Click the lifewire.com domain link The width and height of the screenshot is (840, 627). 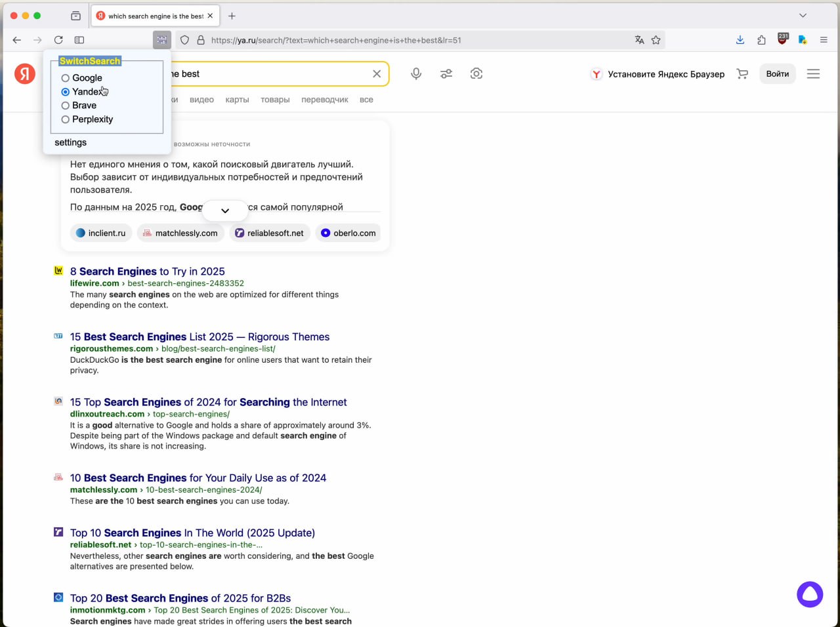(x=94, y=283)
